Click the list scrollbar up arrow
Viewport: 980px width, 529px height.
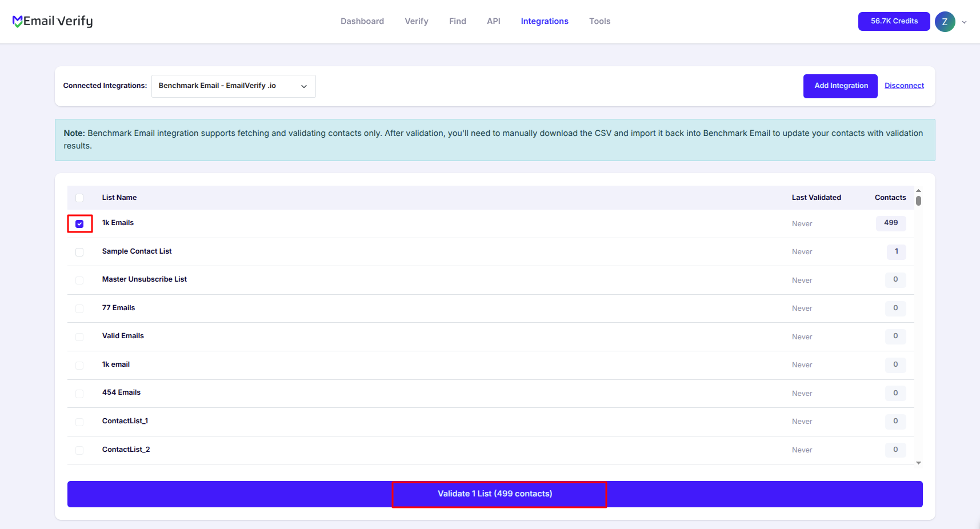coord(918,190)
